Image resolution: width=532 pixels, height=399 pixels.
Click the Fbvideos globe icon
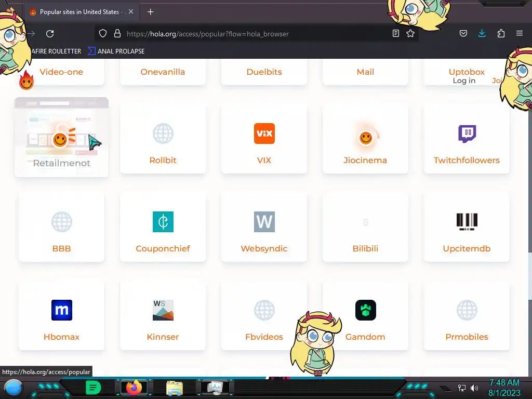264,310
